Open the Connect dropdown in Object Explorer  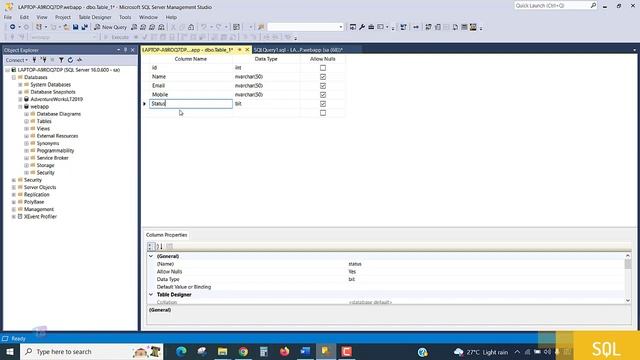17,60
